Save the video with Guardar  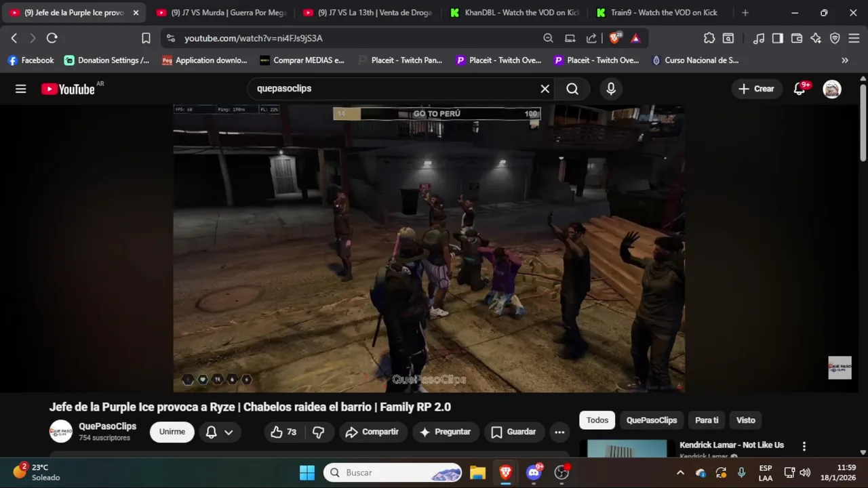click(x=513, y=432)
